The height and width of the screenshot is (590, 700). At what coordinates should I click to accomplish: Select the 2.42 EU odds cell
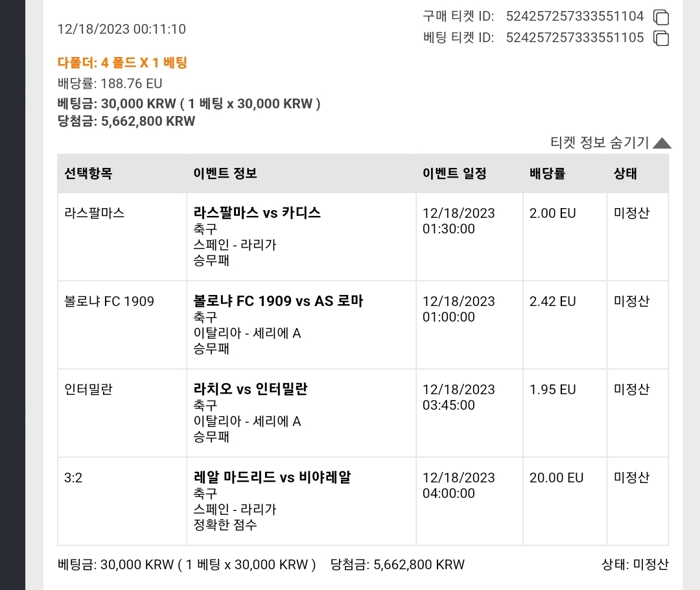click(552, 301)
